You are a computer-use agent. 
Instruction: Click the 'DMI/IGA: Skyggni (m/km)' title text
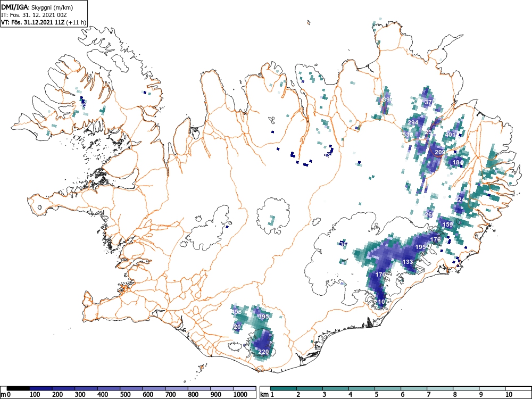pyautogui.click(x=37, y=7)
